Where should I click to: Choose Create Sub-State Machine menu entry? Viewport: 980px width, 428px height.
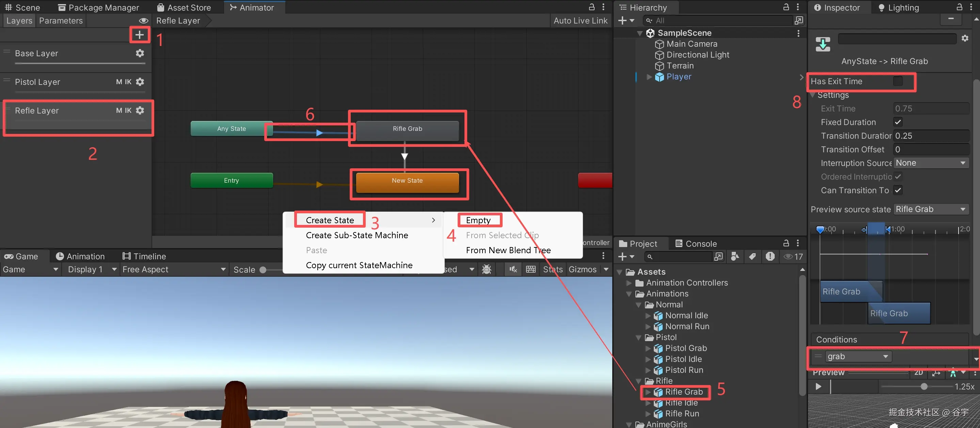[x=357, y=235]
